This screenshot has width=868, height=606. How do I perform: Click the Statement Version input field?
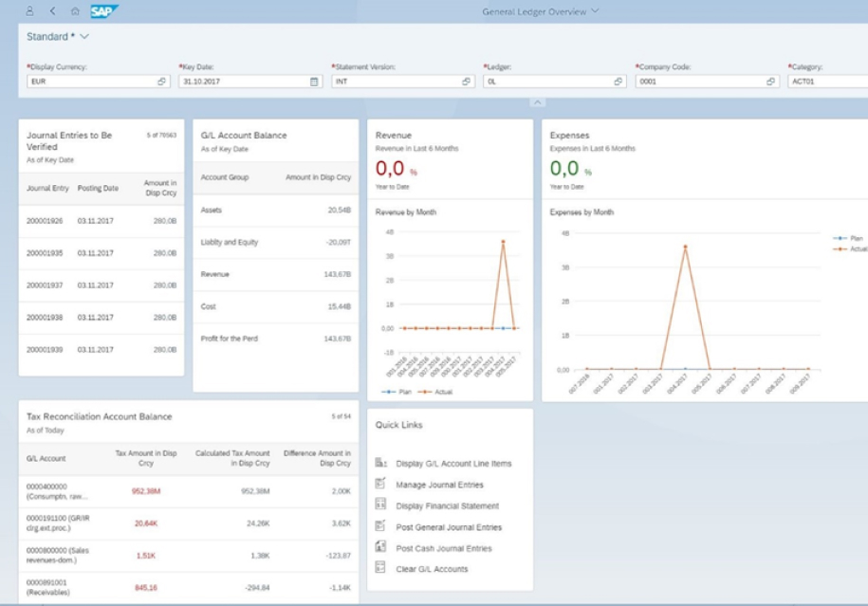pyautogui.click(x=401, y=82)
